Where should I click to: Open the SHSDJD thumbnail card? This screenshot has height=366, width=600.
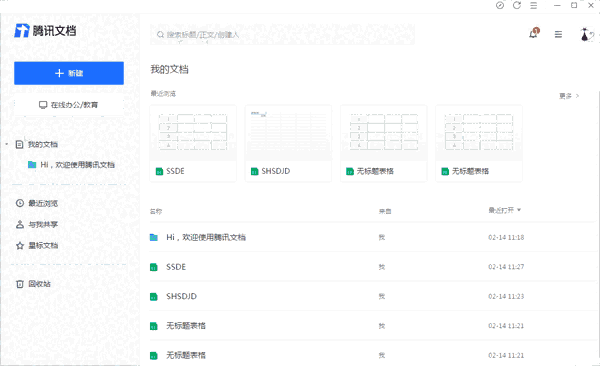point(289,143)
